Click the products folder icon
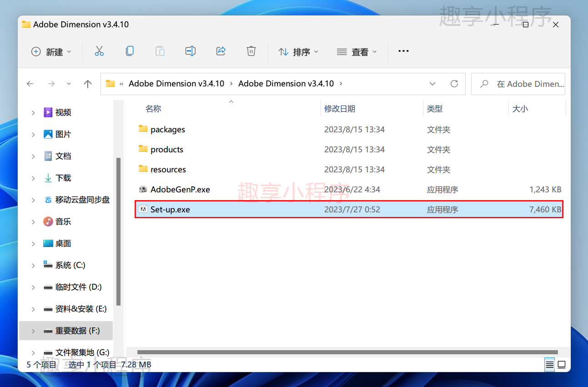 (x=143, y=149)
